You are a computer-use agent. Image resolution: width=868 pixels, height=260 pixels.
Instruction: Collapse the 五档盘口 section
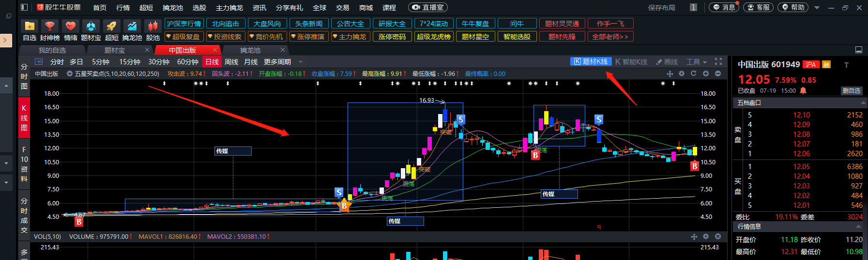(x=863, y=102)
